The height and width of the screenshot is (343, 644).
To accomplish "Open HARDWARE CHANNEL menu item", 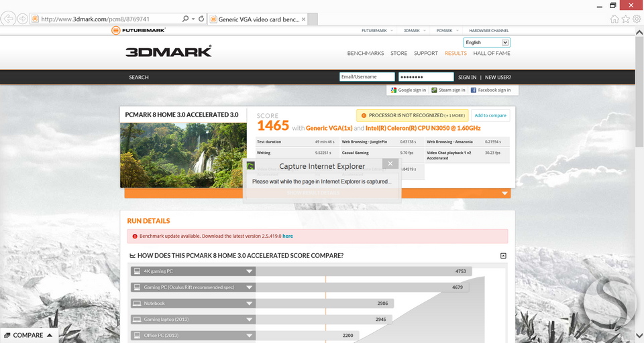I will click(489, 31).
